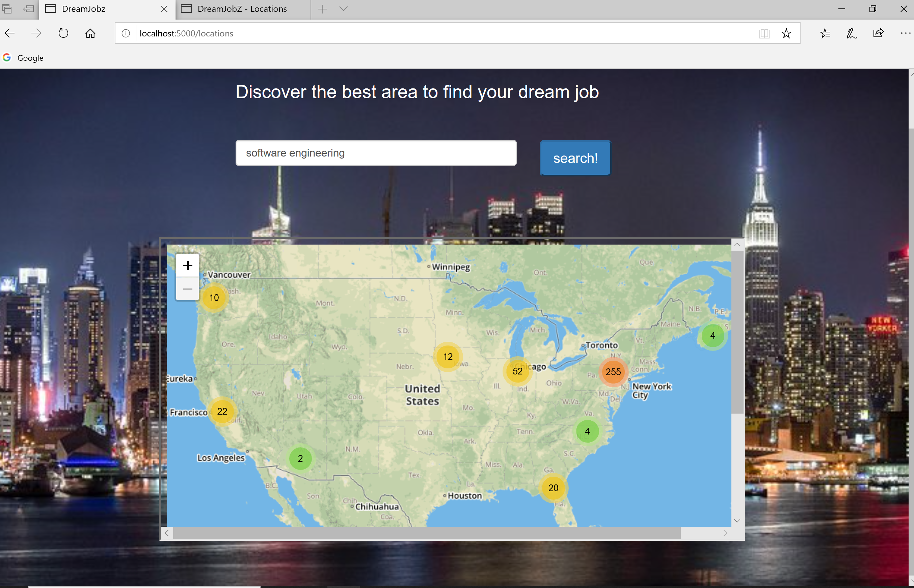
Task: Open the browser settings ellipsis menu
Action: click(905, 34)
